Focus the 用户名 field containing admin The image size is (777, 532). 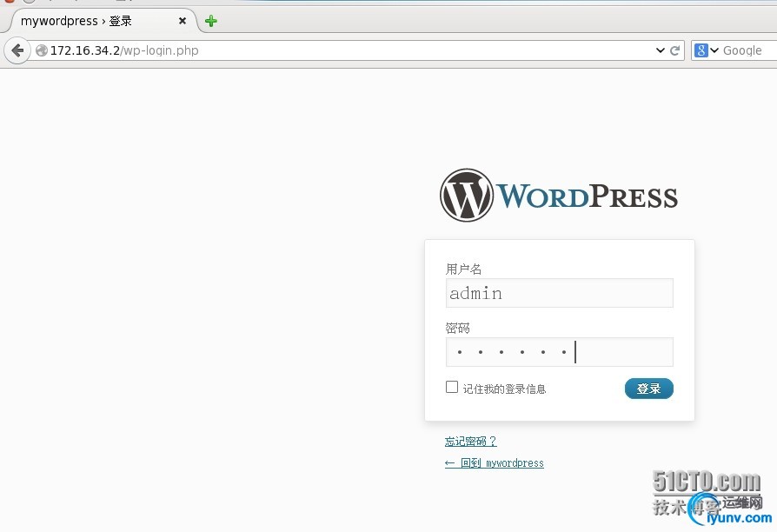[x=560, y=293]
